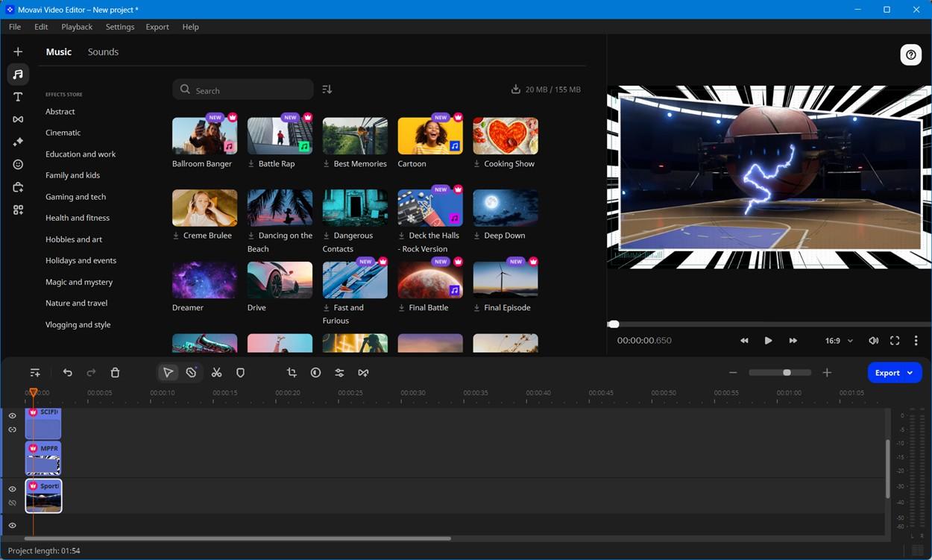Toggle link icon on main video track
932x560 pixels.
pyautogui.click(x=12, y=503)
